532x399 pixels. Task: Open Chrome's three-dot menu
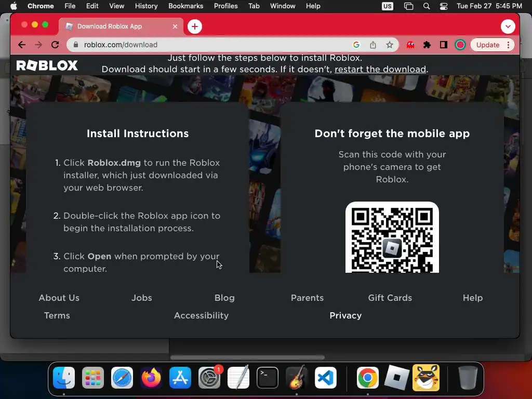[508, 45]
